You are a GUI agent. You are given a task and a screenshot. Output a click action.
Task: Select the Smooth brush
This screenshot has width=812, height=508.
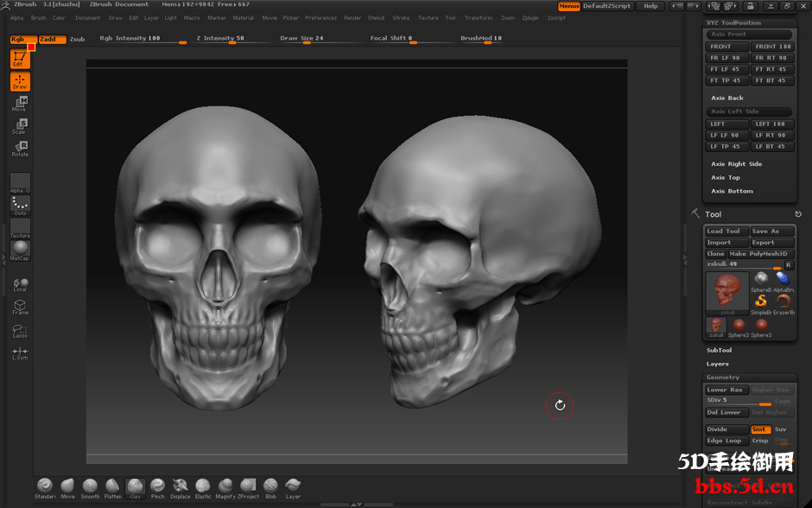pos(90,488)
